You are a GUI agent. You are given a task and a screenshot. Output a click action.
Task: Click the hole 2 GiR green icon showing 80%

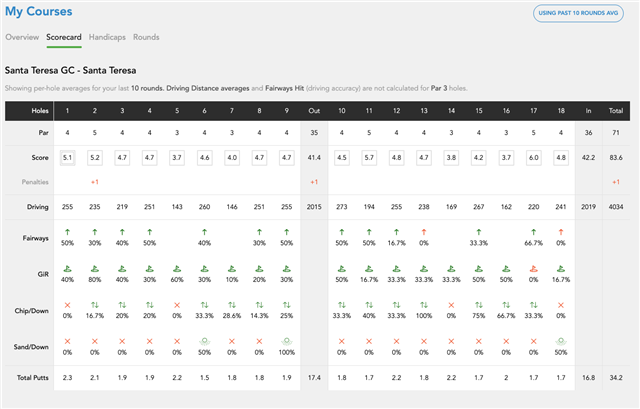pyautogui.click(x=94, y=268)
